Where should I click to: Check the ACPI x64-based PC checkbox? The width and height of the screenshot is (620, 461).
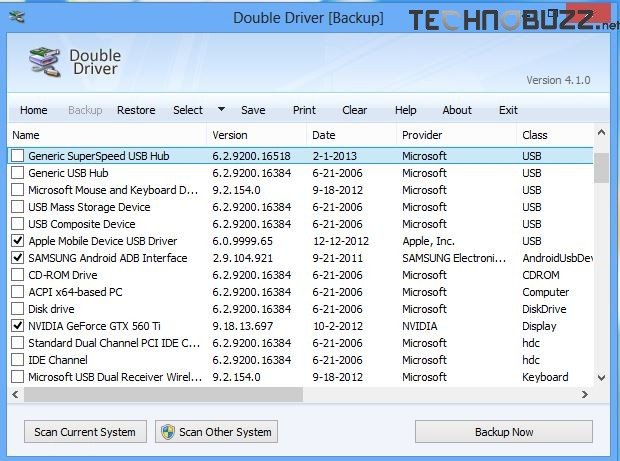(x=17, y=292)
